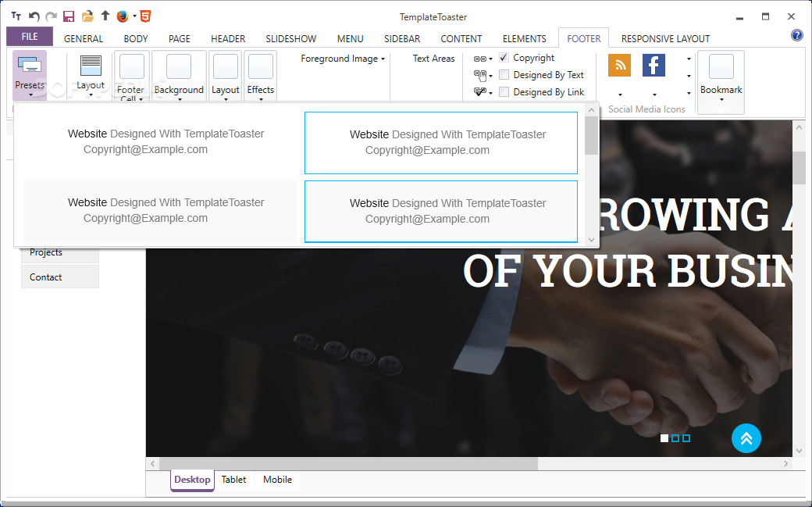Uncheck the Copyright checkbox

504,58
